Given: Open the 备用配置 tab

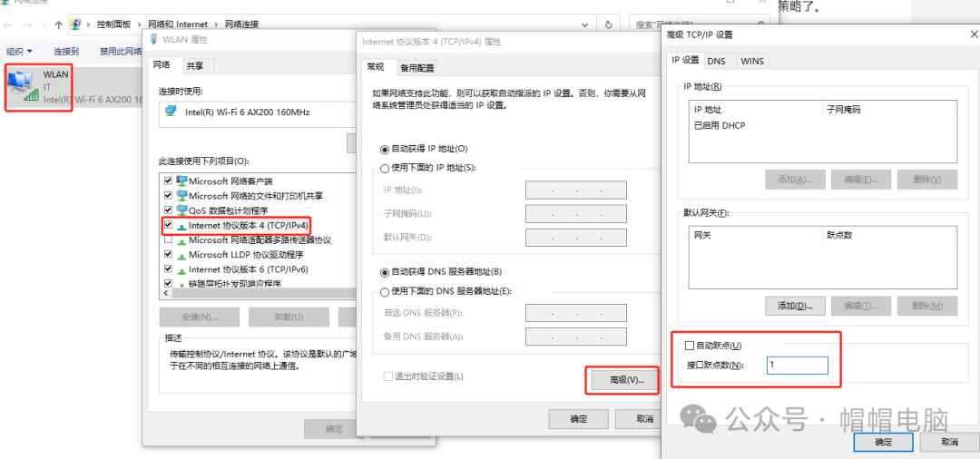Looking at the screenshot, I should click(416, 67).
